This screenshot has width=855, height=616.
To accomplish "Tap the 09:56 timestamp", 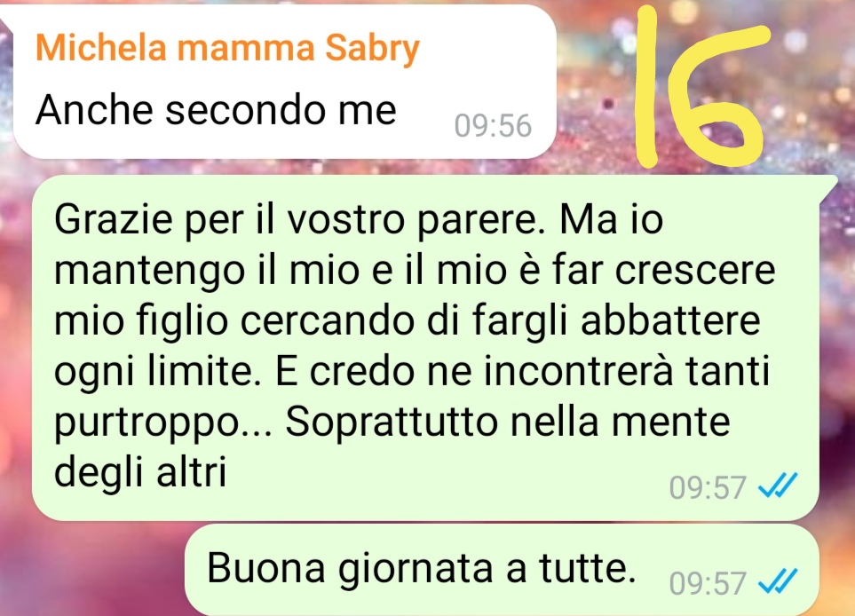I will 493,125.
